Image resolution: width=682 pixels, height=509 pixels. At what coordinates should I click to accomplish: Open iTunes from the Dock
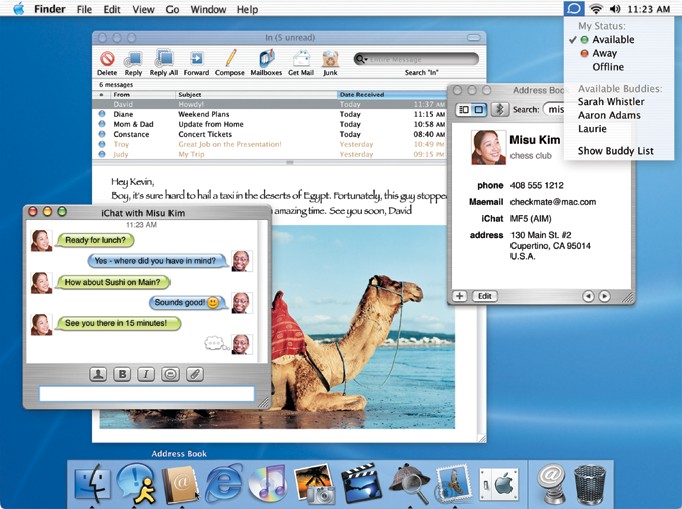click(x=268, y=483)
